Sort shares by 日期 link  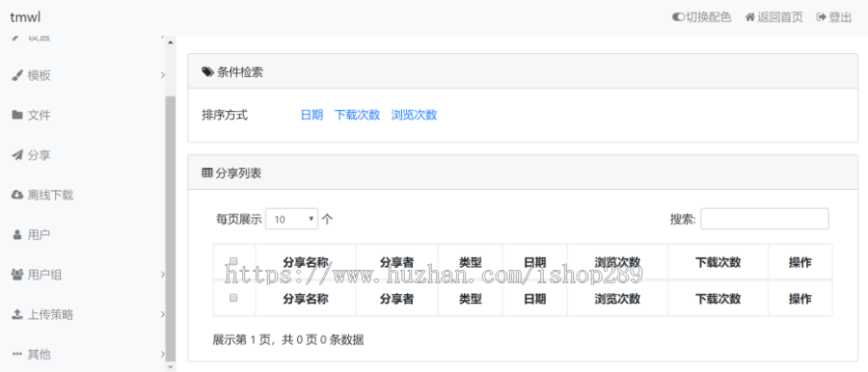click(x=312, y=115)
